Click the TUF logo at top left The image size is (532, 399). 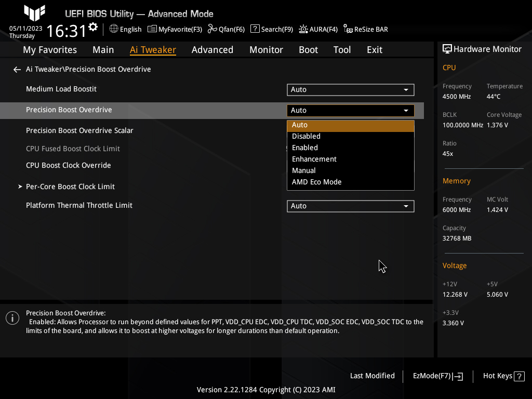[35, 13]
